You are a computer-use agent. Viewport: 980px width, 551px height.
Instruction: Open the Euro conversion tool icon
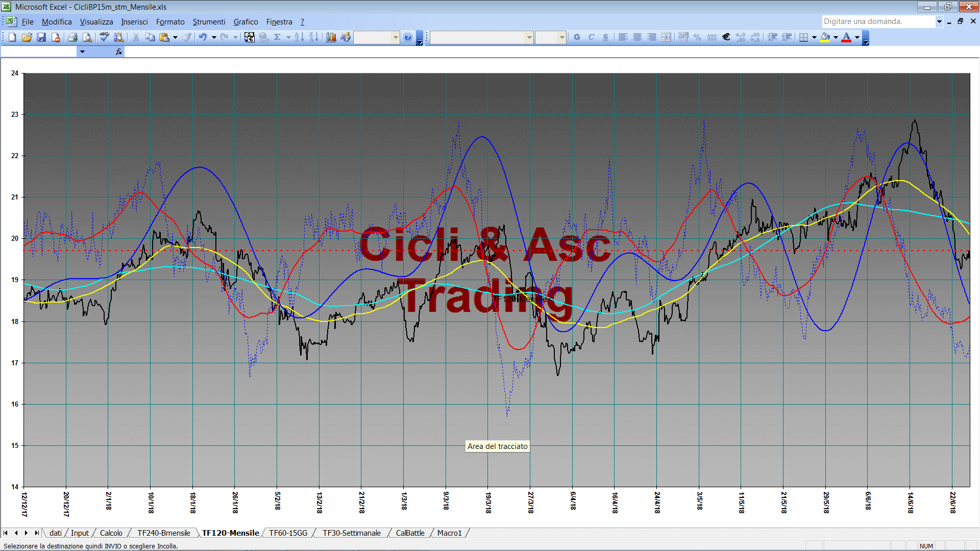coord(249,37)
